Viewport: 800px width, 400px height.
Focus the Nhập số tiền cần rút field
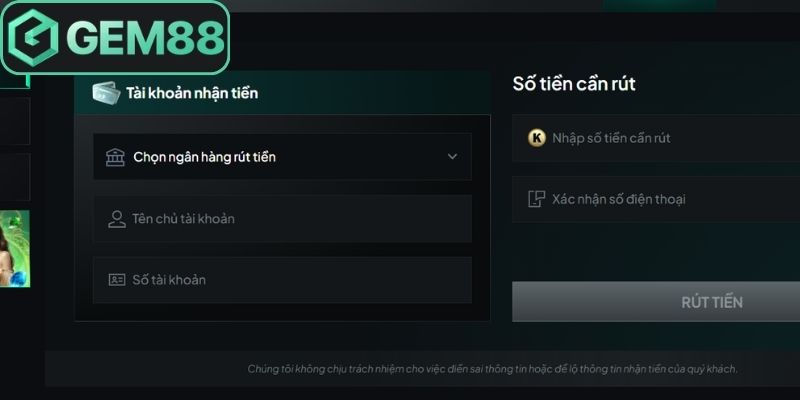pos(656,138)
